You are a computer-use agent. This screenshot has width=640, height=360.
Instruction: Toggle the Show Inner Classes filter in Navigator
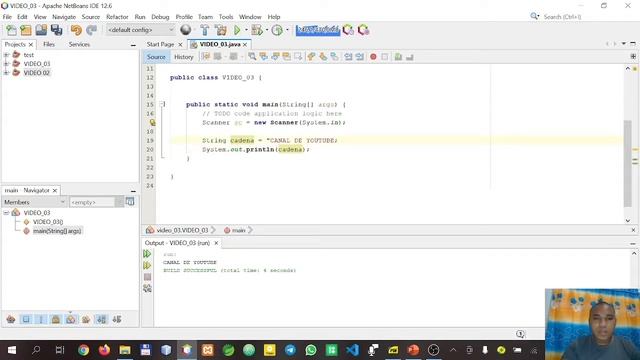tap(71, 319)
